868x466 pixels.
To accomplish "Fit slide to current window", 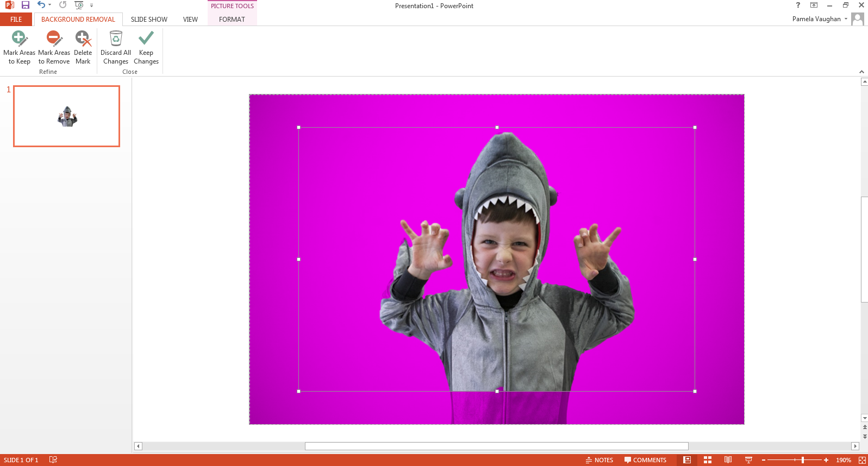I will tap(862, 460).
